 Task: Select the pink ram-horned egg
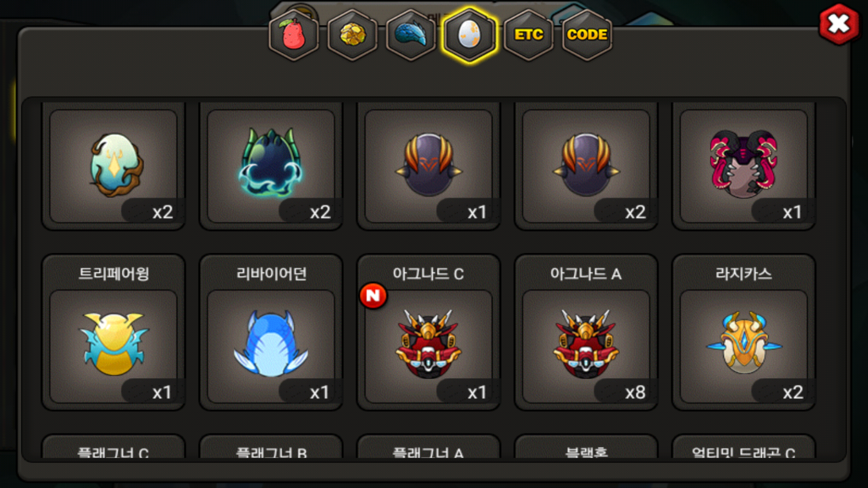[744, 166]
